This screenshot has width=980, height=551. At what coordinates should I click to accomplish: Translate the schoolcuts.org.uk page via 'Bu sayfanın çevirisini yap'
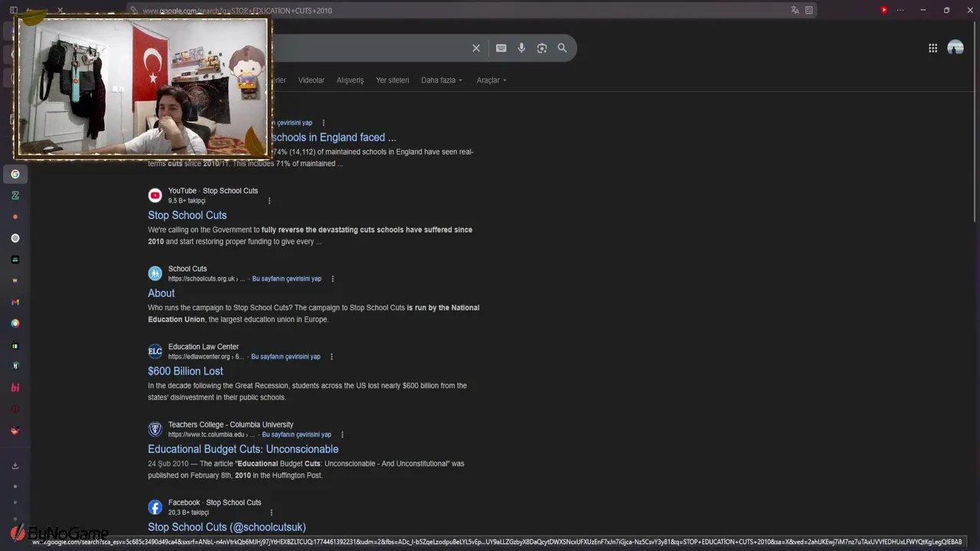click(286, 279)
